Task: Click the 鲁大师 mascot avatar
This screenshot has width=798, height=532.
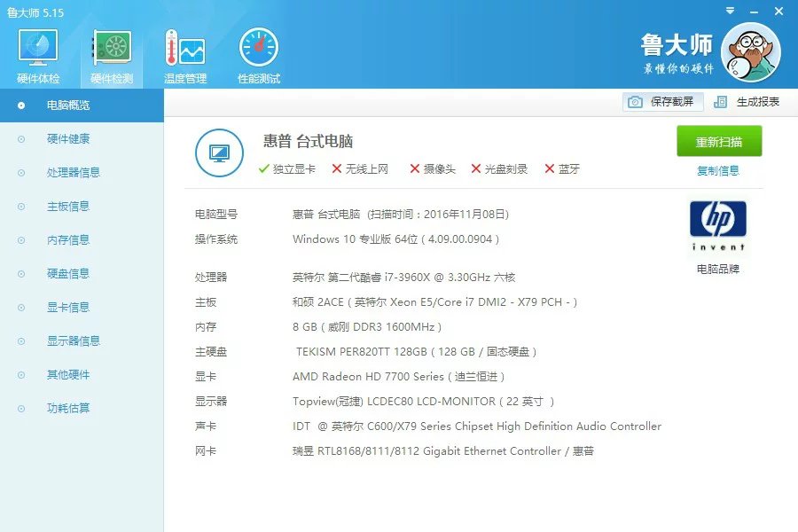Action: tap(751, 51)
